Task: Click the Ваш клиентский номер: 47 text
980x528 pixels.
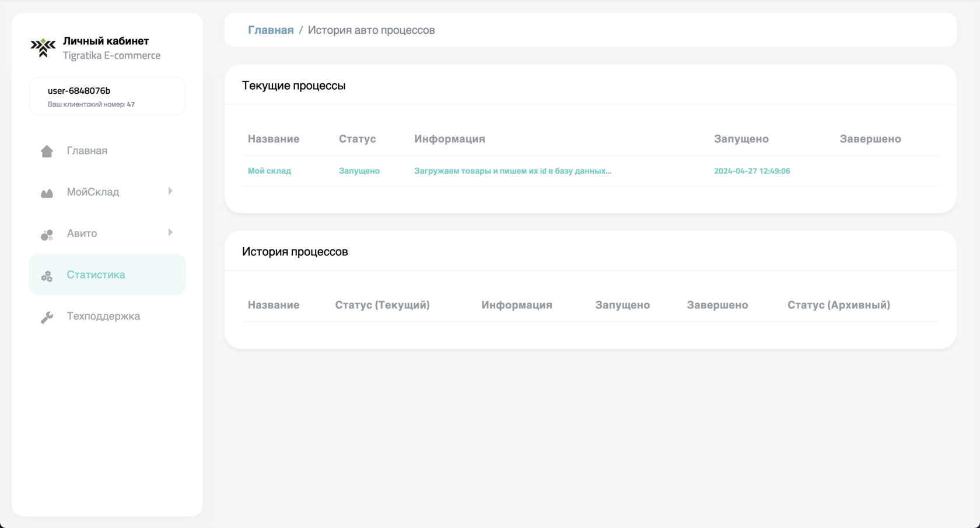Action: pyautogui.click(x=91, y=104)
